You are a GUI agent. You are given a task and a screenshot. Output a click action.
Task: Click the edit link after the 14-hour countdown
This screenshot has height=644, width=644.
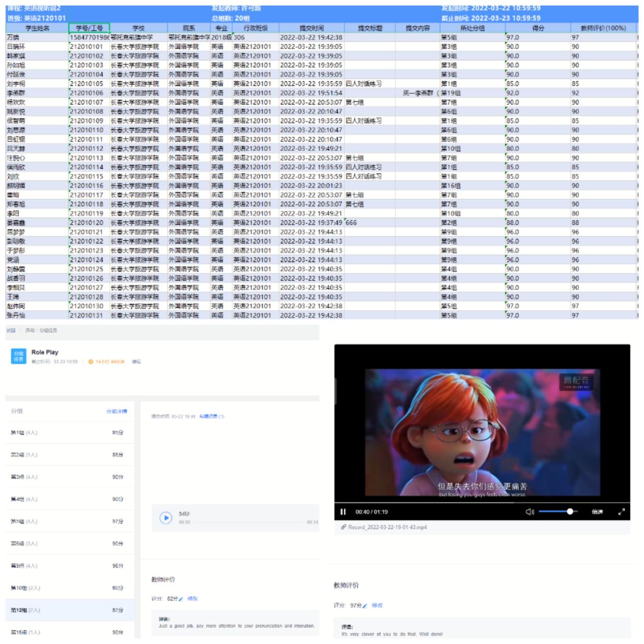pos(136,362)
